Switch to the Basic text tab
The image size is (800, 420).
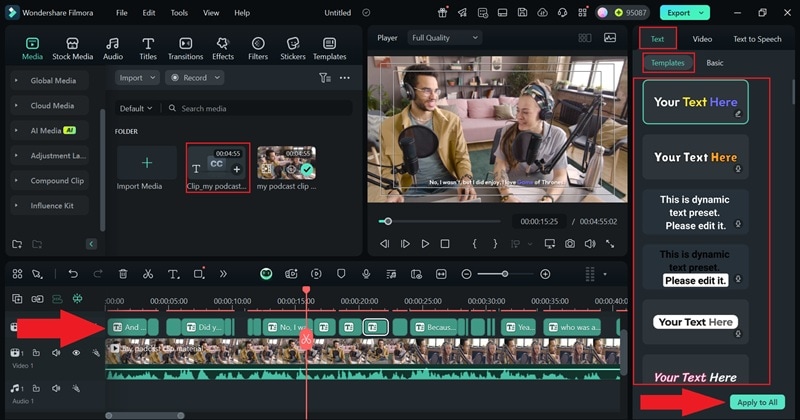tap(714, 63)
